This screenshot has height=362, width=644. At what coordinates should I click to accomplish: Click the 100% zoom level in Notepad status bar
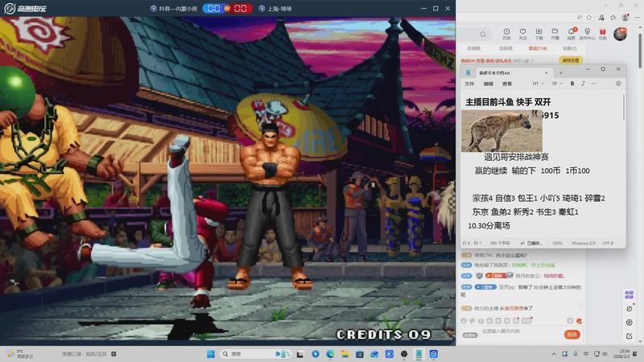click(557, 244)
